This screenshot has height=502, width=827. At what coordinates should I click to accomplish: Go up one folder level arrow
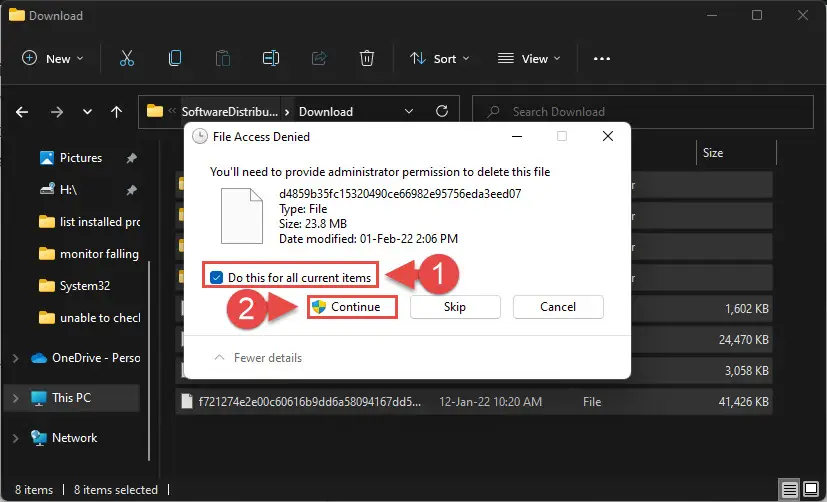[117, 112]
